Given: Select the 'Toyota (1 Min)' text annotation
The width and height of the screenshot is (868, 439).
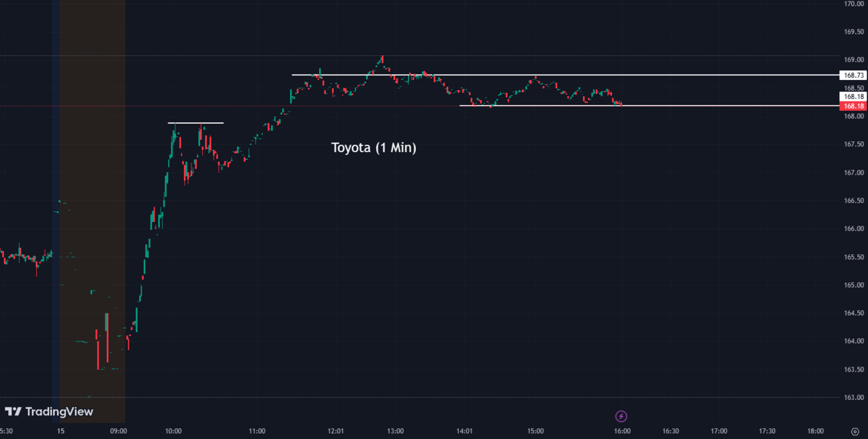Looking at the screenshot, I should pyautogui.click(x=374, y=148).
